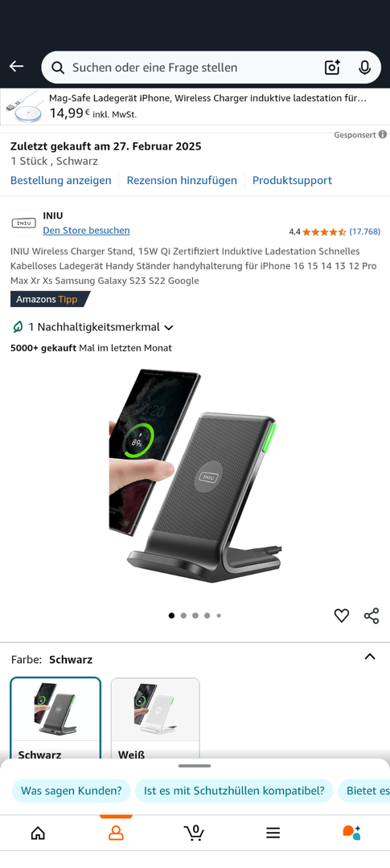Open the account profile tab
The image size is (390, 868).
[116, 833]
